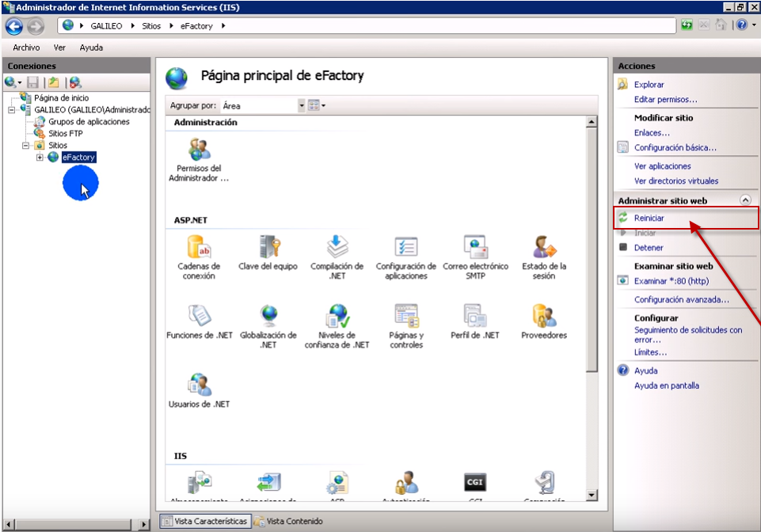This screenshot has width=761, height=532.
Task: Click the forward navigation arrow
Action: [x=35, y=26]
